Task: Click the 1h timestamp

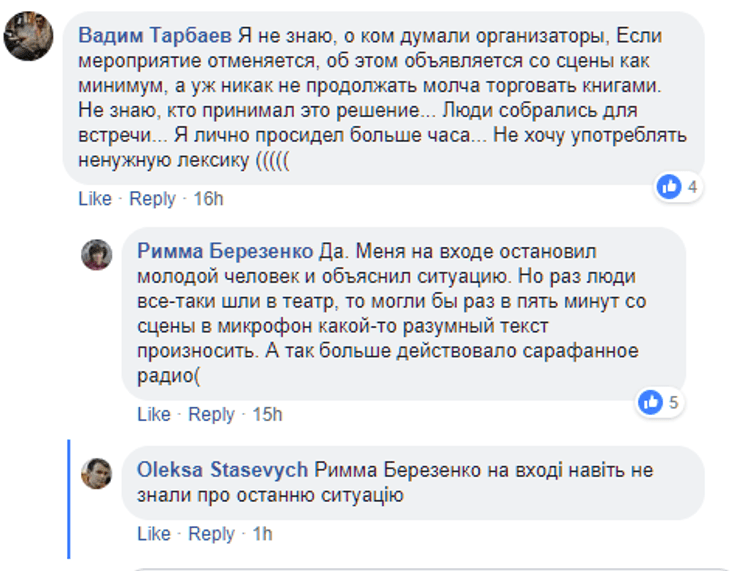Action: tap(262, 534)
